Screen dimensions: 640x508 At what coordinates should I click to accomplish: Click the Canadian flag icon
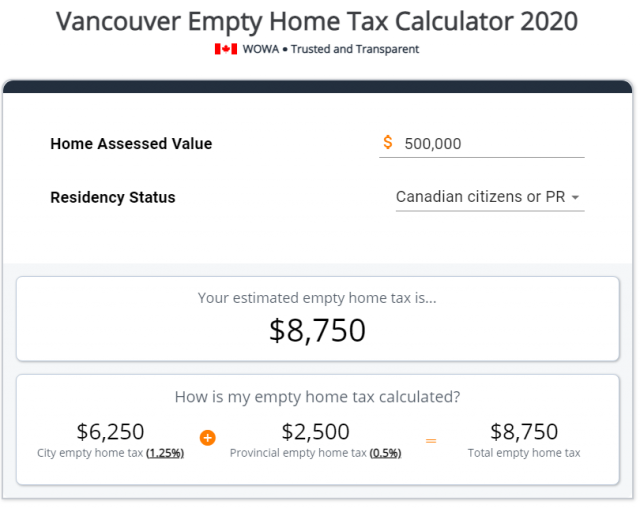coord(226,49)
